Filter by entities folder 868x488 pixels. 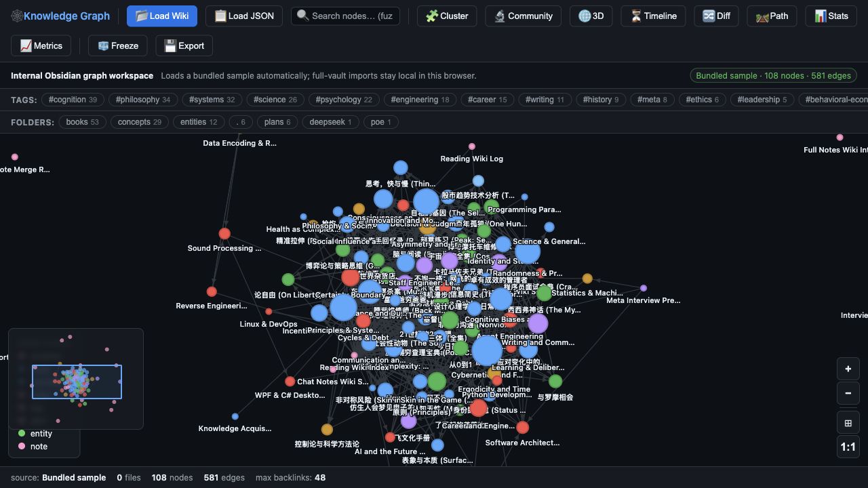pos(199,122)
